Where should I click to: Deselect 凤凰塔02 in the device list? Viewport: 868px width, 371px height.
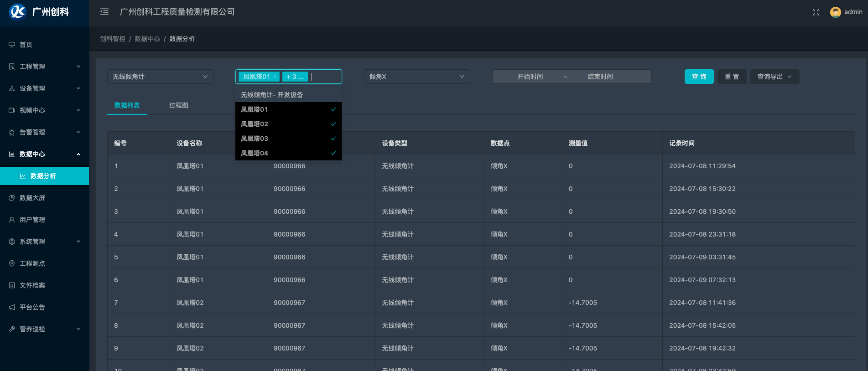(x=288, y=124)
